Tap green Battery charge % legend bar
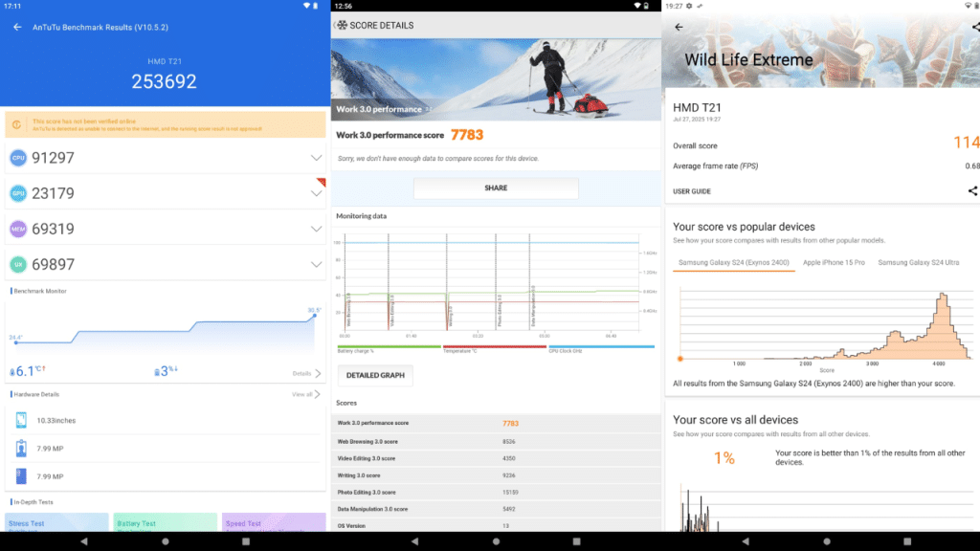The image size is (980, 551). click(x=389, y=346)
